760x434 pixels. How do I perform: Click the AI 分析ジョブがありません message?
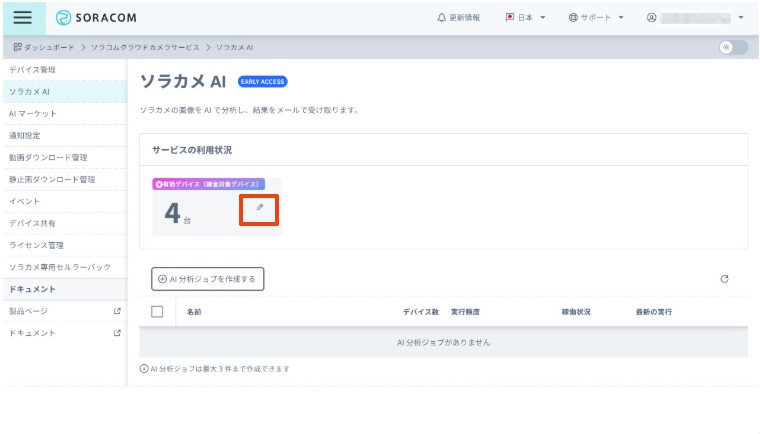coord(443,343)
